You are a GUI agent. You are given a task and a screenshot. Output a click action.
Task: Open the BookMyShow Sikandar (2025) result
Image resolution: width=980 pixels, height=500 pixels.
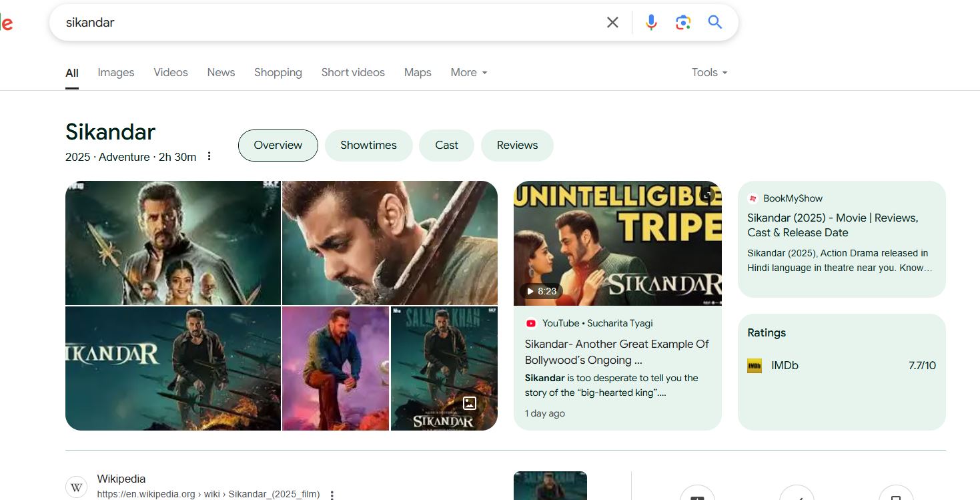[833, 225]
